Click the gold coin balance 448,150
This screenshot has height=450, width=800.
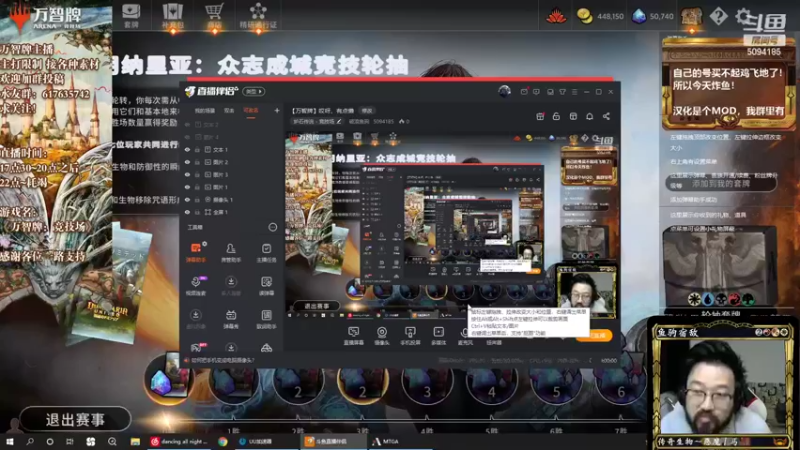click(x=600, y=16)
